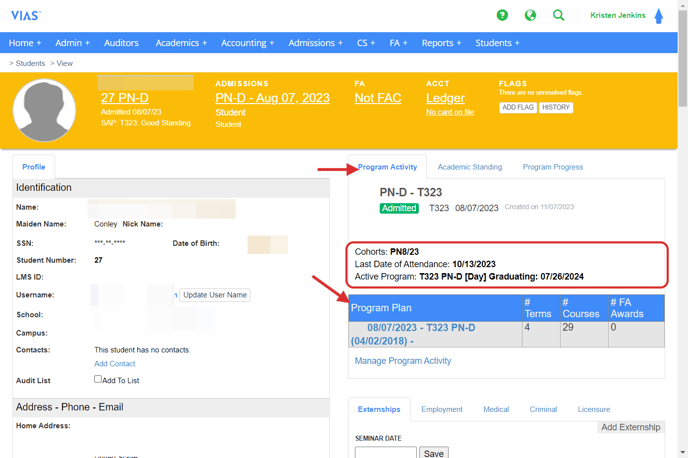Image resolution: width=688 pixels, height=458 pixels.
Task: Click the HISTORY button
Action: pyautogui.click(x=556, y=107)
